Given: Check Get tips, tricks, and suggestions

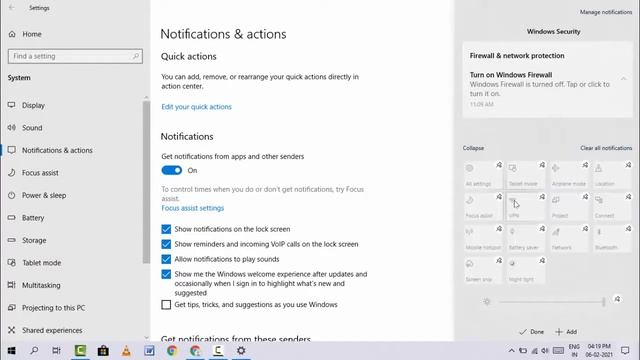Looking at the screenshot, I should click(166, 304).
